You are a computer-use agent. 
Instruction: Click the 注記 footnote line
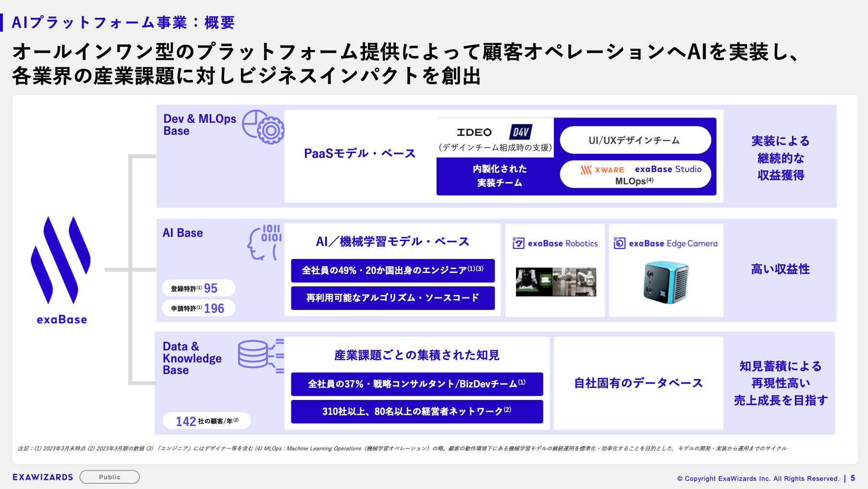click(402, 449)
